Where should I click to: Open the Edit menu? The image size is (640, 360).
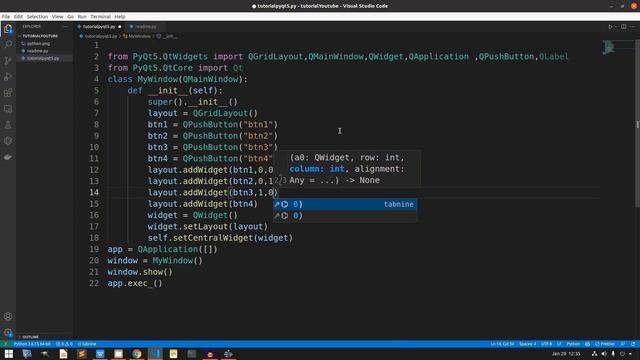point(18,17)
